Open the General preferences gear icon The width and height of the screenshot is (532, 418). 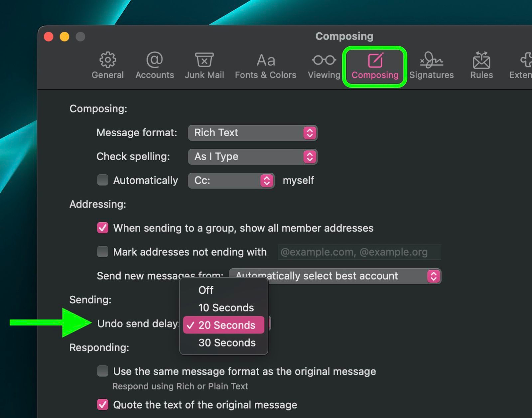[108, 60]
